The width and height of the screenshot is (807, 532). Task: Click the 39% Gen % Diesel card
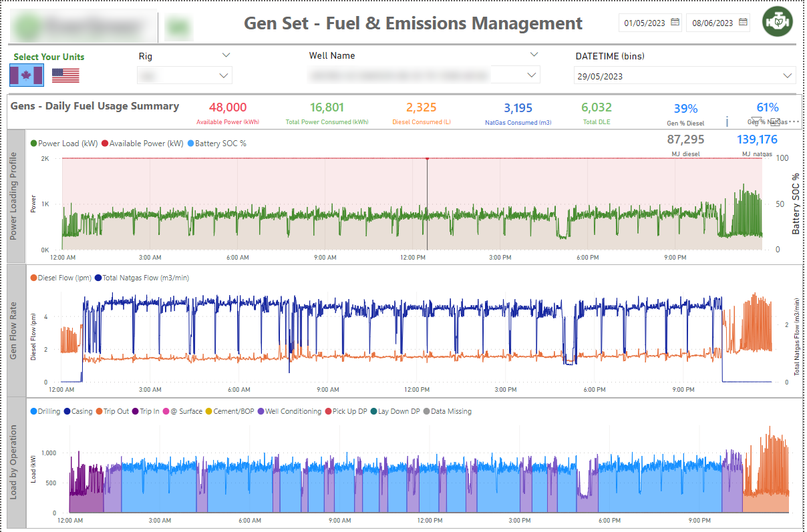point(685,113)
